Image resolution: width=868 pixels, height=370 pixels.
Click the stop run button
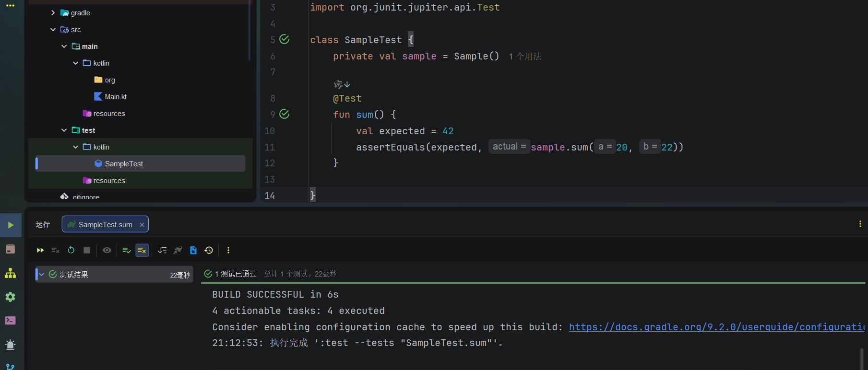pos(87,250)
